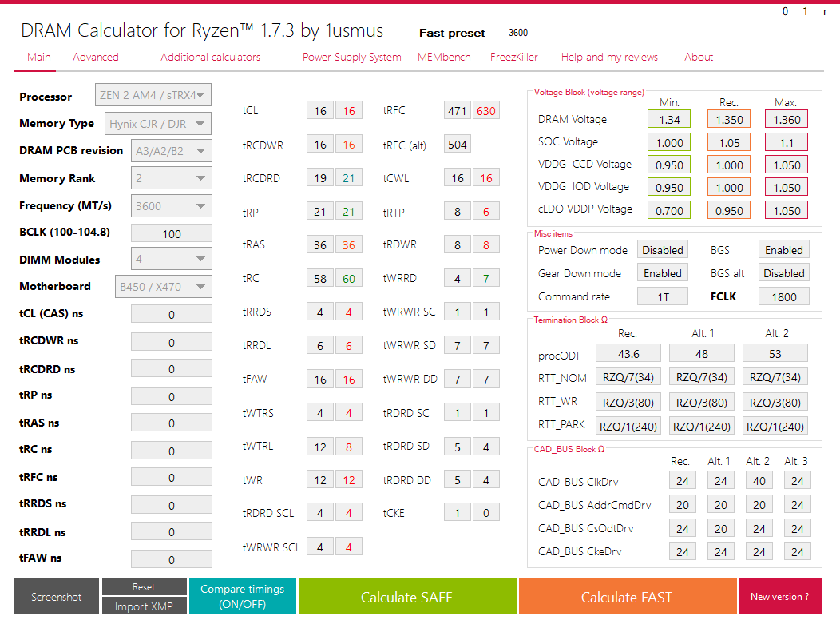Screen dimensions: 840x632
Task: Click the DRAM Voltage Rec. 1.350 box
Action: coord(729,120)
